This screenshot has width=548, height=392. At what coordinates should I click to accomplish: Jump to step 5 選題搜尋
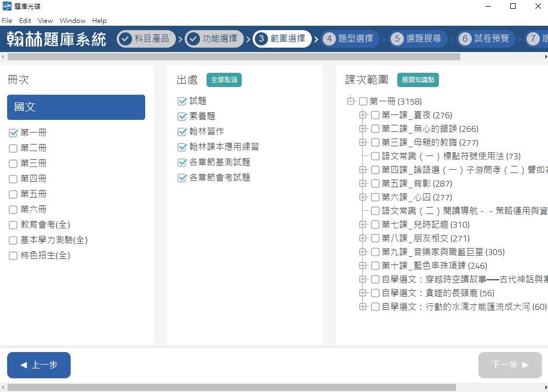click(x=418, y=39)
